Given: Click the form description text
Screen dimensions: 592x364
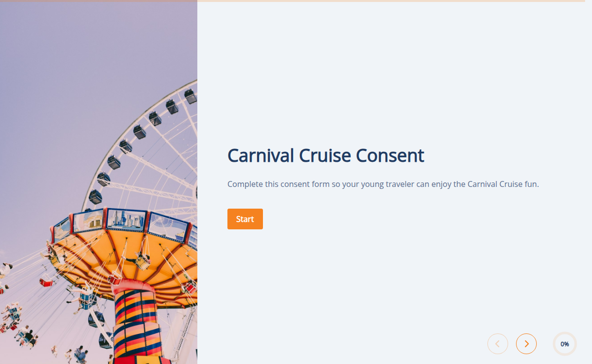Looking at the screenshot, I should pyautogui.click(x=383, y=183).
